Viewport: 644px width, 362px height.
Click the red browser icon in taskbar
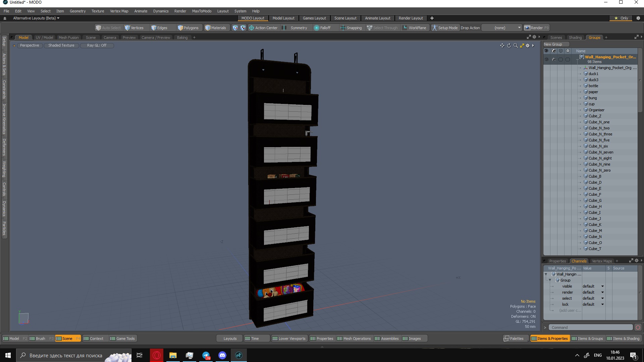[x=157, y=355]
